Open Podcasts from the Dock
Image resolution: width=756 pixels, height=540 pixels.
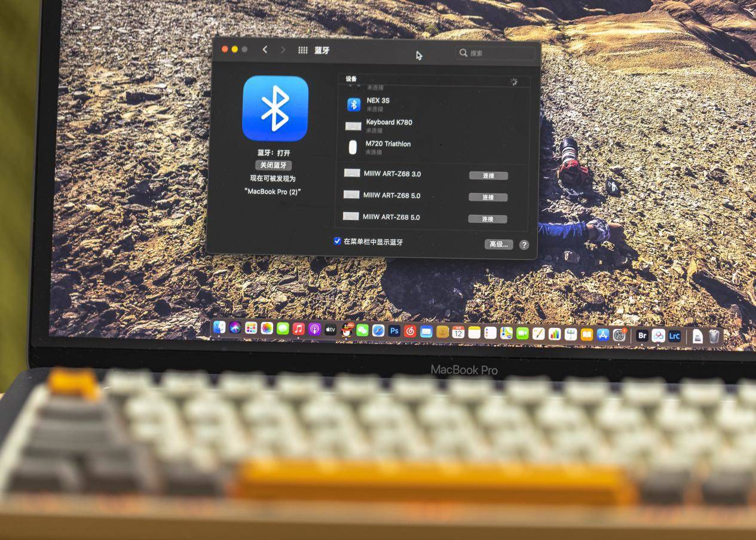coord(314,329)
